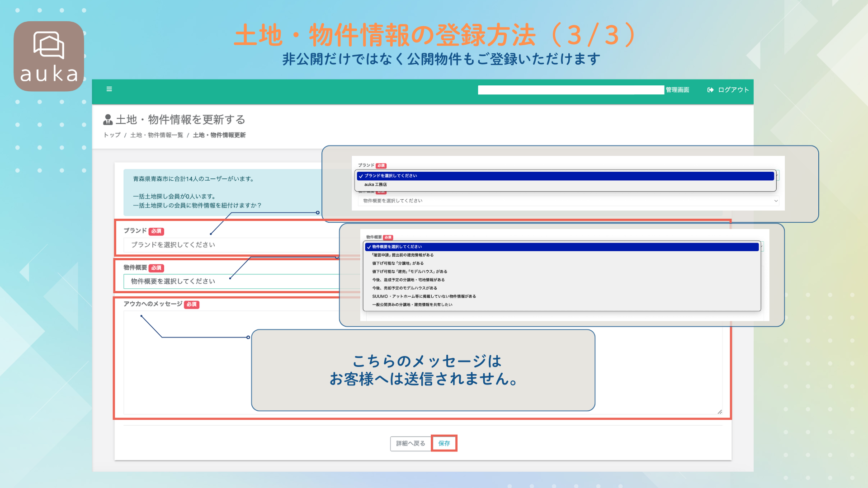Choose 今後、造成予定の分譲地・宅地情報がある option
Screen dimensions: 868x488
click(x=562, y=280)
